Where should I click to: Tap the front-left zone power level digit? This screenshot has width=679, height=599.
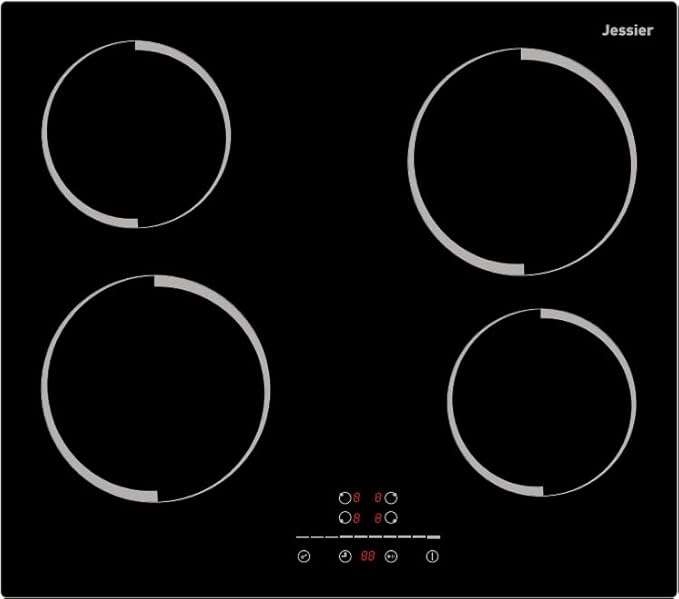click(357, 518)
